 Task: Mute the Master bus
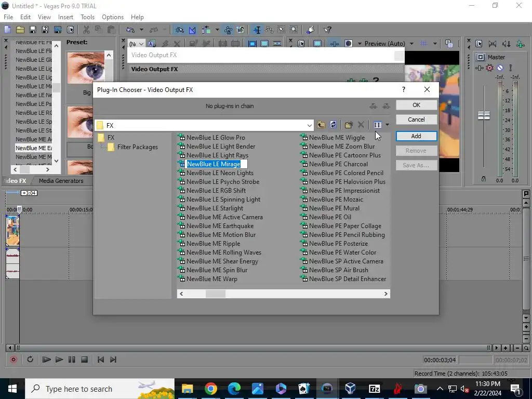500,68
